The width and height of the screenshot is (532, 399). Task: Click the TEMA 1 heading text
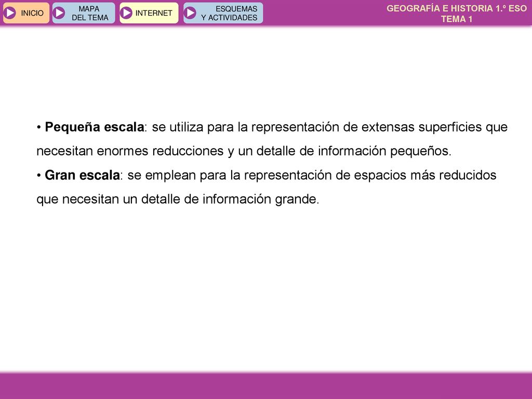click(x=456, y=19)
